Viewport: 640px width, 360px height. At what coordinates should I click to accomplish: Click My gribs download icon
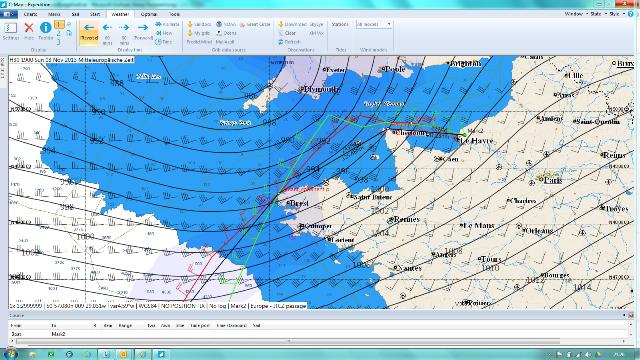coord(199,33)
